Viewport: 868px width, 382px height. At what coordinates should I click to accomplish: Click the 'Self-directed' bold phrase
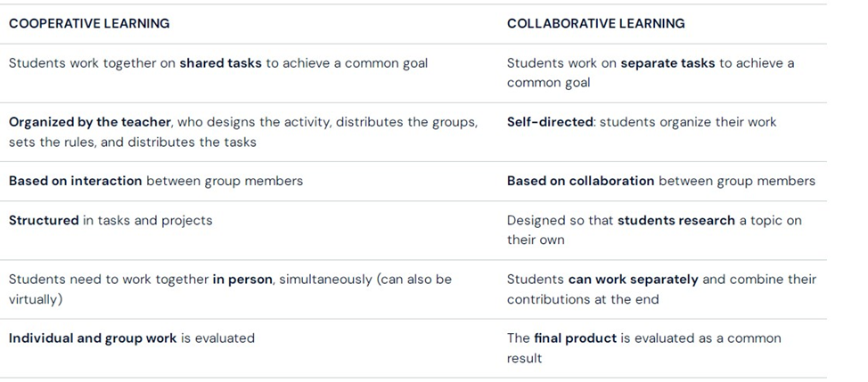tap(550, 122)
